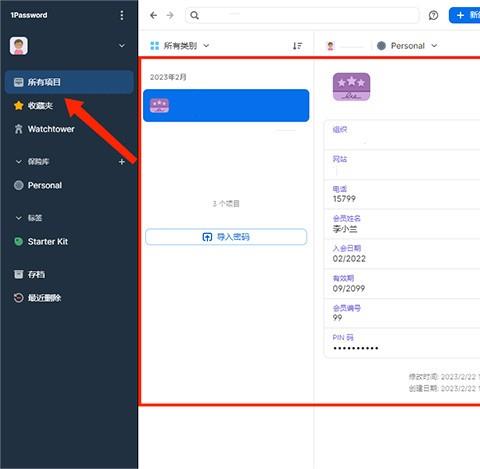The width and height of the screenshot is (480, 469).
Task: Click the blue new item button
Action: [x=465, y=15]
